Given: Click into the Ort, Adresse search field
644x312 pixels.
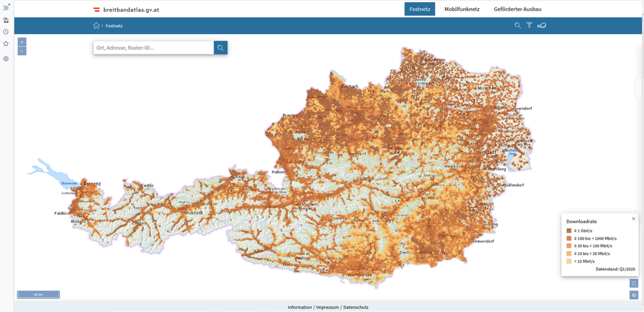Looking at the screenshot, I should 154,48.
